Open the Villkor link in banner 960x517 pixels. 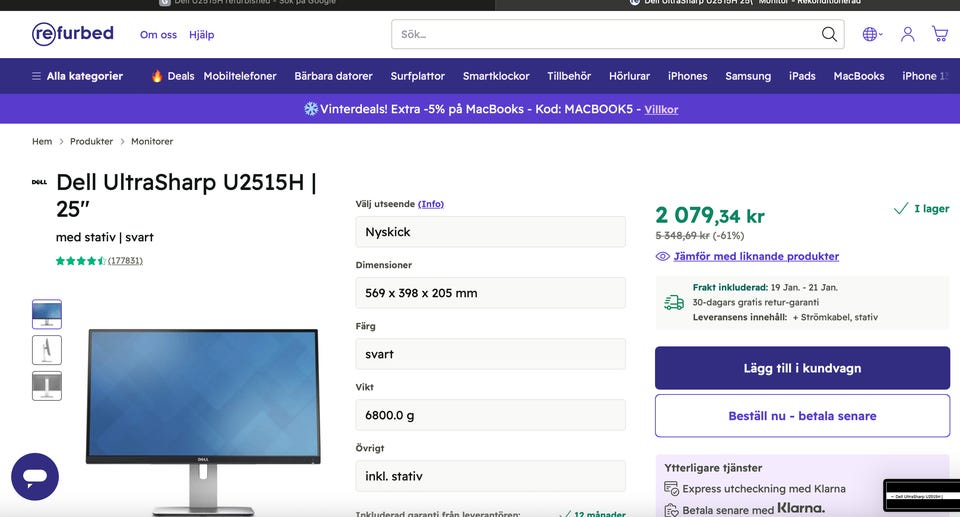point(661,109)
